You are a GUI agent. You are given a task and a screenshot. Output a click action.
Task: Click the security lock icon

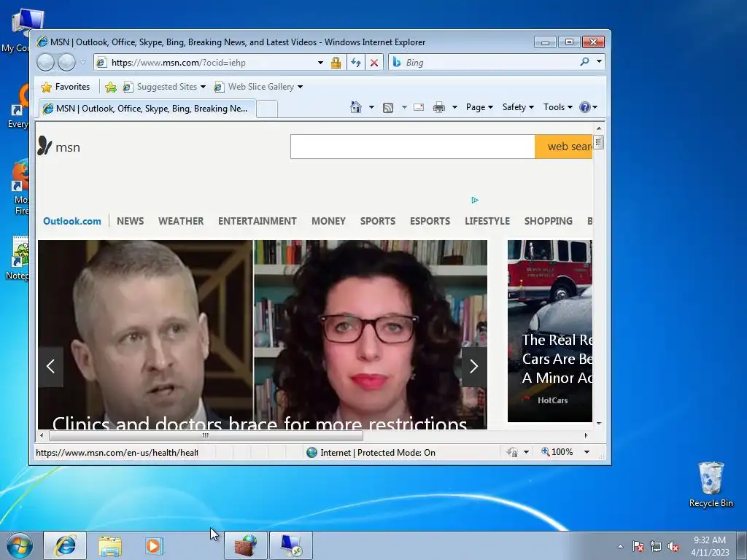pos(336,63)
